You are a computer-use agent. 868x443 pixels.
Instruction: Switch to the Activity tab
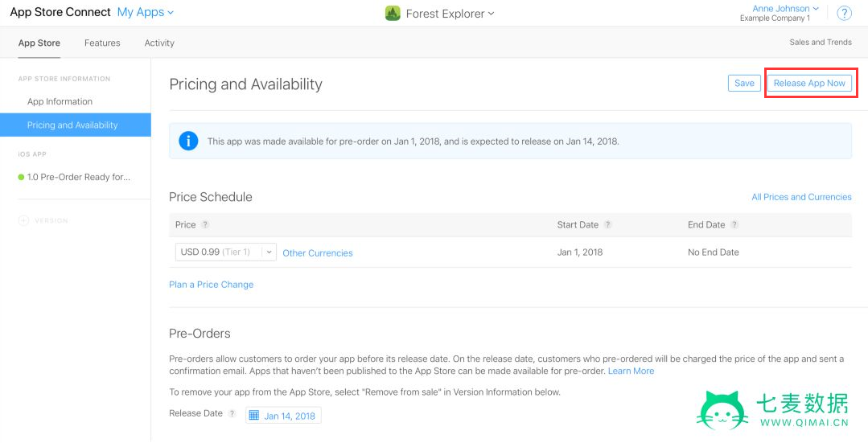pyautogui.click(x=159, y=43)
